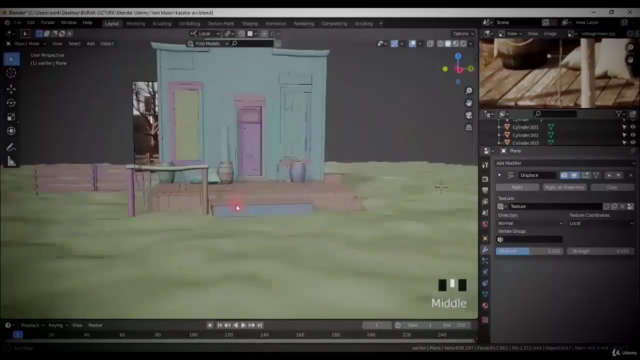The height and width of the screenshot is (360, 640).
Task: Remove the Displace modifier with X
Action: pyautogui.click(x=631, y=175)
